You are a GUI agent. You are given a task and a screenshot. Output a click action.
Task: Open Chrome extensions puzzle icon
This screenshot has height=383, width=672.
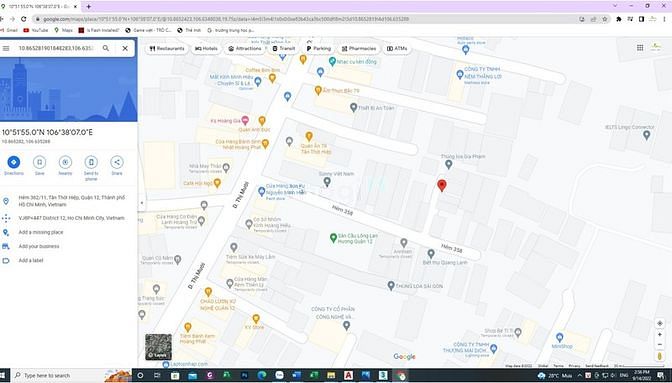tap(618, 19)
